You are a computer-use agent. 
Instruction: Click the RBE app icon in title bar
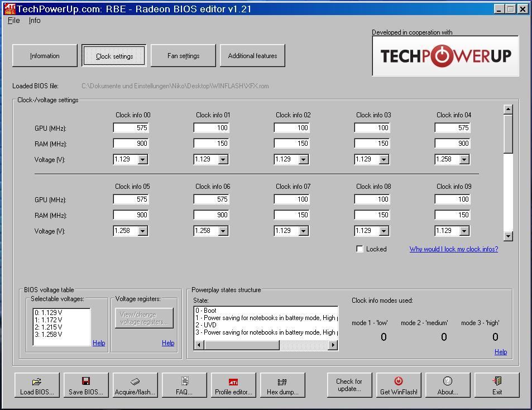point(9,9)
